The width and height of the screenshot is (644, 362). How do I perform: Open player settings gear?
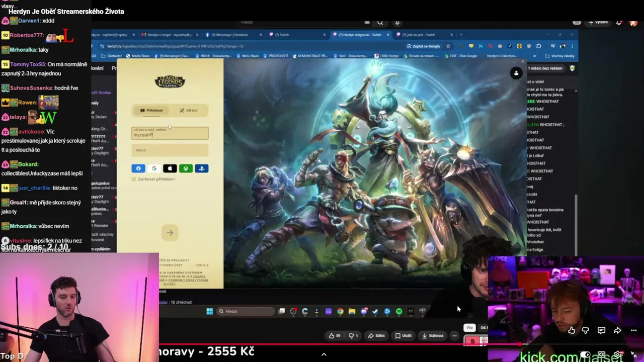(x=618, y=355)
